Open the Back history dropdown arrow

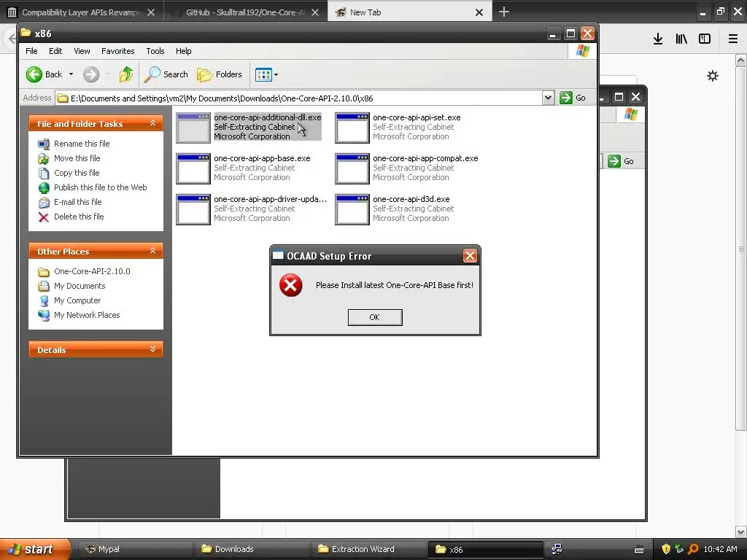[71, 74]
